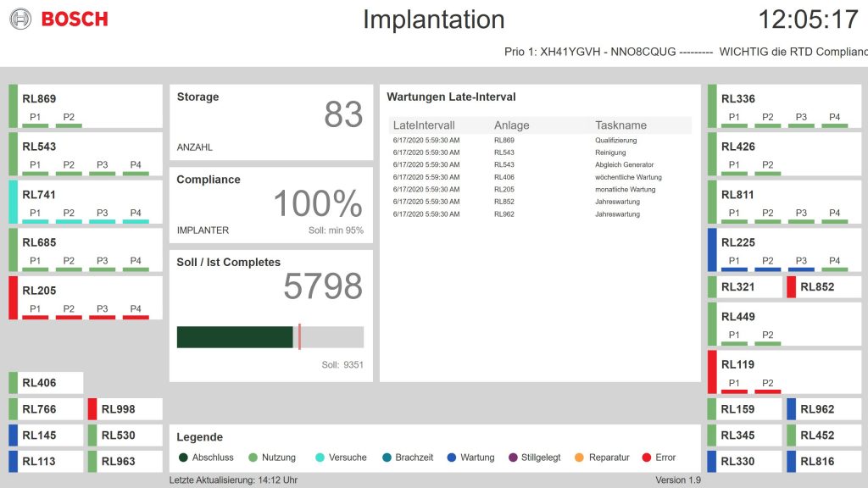This screenshot has height=488, width=868.
Task: Select the teal Brachzeit legend dot
Action: 387,457
